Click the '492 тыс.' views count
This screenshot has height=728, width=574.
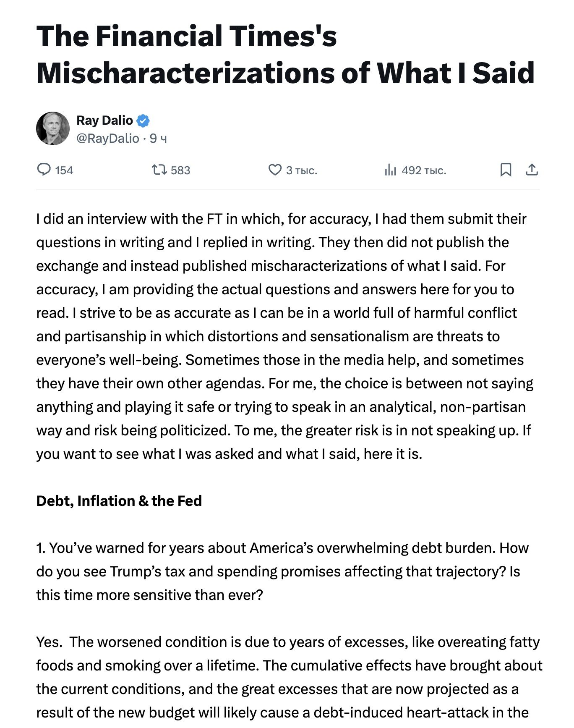[x=424, y=170]
